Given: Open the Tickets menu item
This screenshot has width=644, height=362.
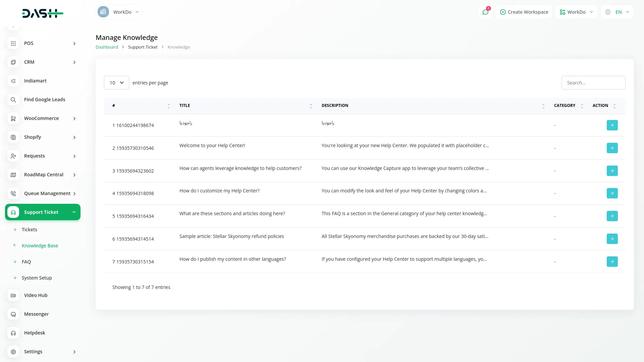Looking at the screenshot, I should [x=30, y=229].
